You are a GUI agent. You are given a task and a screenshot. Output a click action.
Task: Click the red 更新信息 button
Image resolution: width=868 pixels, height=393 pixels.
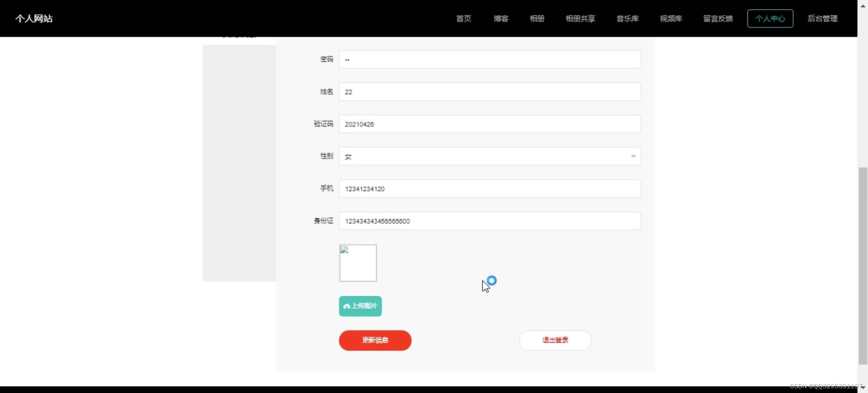pos(375,340)
